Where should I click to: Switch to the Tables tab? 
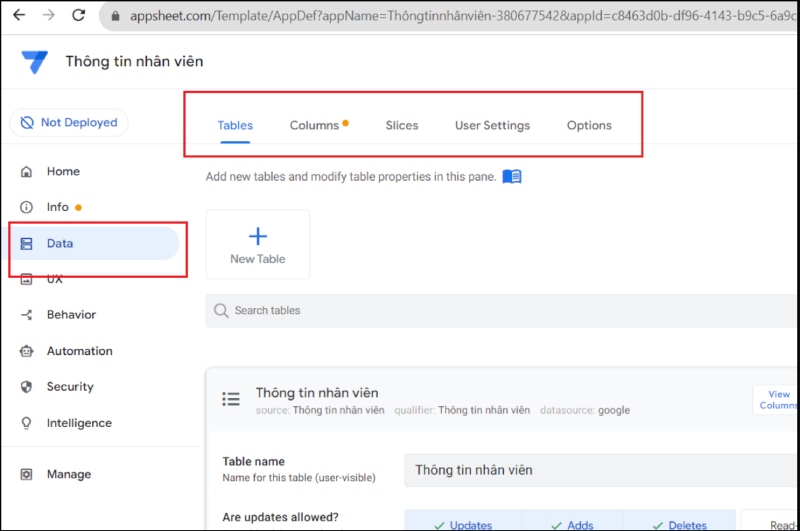(x=235, y=125)
